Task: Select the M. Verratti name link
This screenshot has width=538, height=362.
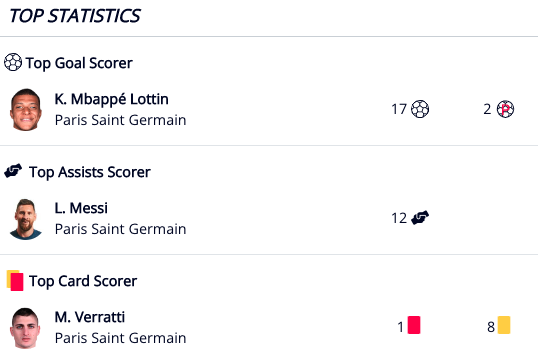Action: tap(90, 317)
